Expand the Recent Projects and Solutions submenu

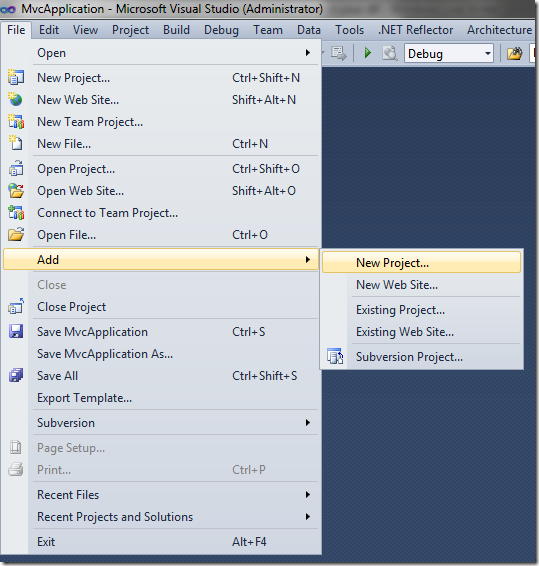[308, 517]
